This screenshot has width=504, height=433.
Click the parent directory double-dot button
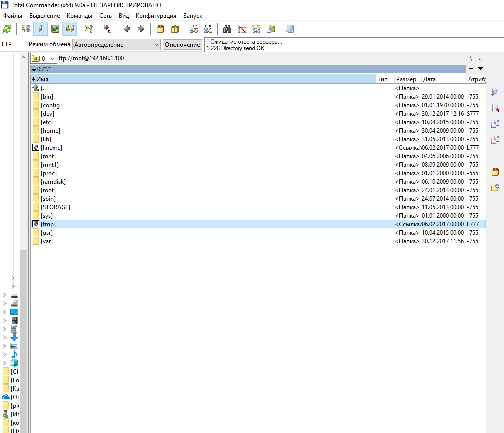point(480,58)
